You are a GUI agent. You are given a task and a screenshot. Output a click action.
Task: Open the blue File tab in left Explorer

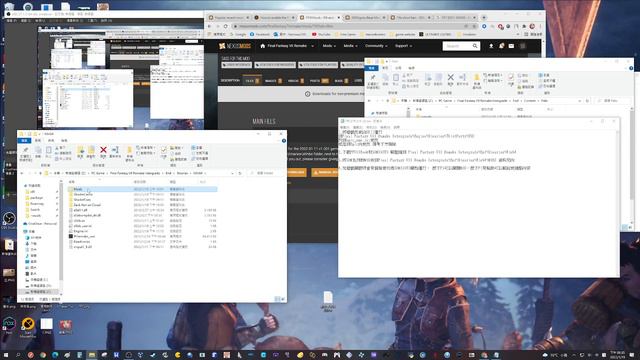(x=24, y=140)
